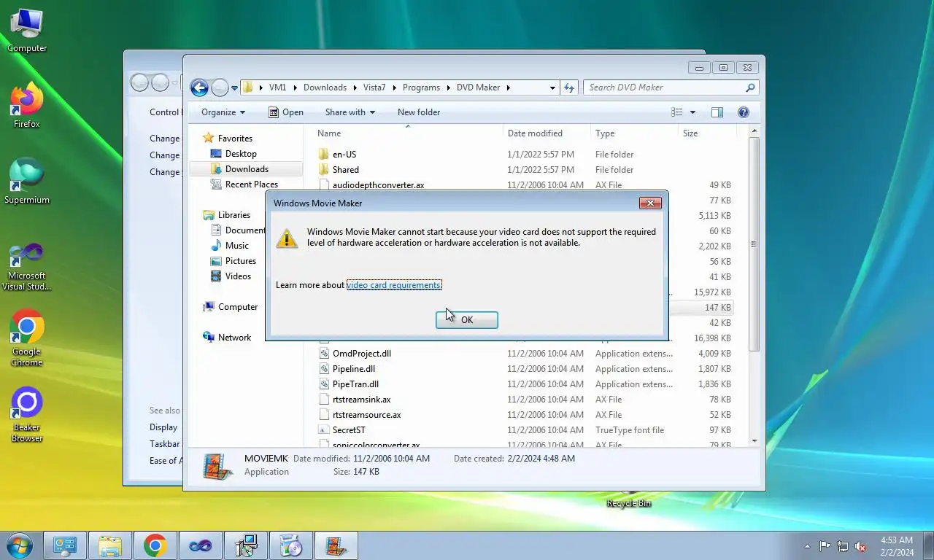Refresh the DVD Maker folder view
Screen dimensions: 934x560
tap(569, 87)
